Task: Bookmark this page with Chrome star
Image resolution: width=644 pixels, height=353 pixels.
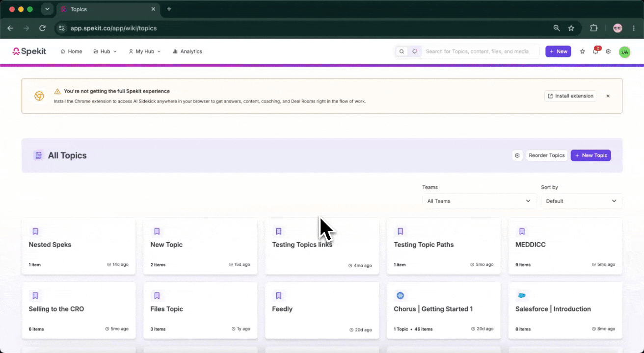Action: click(571, 28)
